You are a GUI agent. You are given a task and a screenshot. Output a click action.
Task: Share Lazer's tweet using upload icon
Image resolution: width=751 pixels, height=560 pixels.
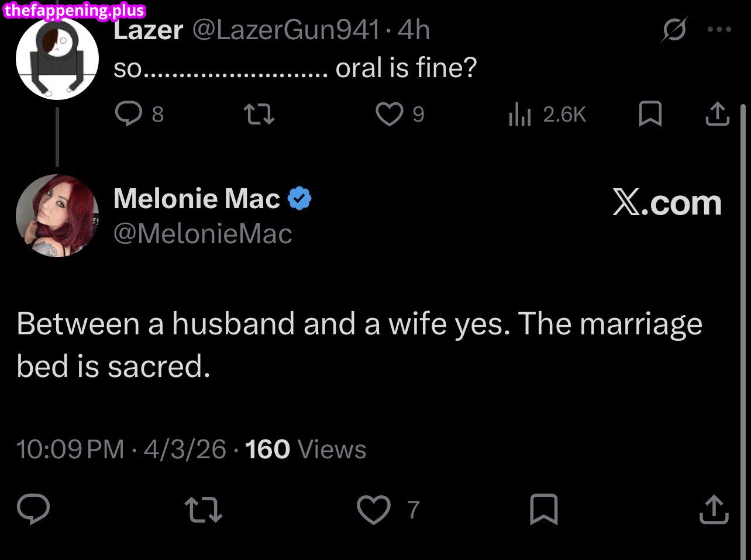pyautogui.click(x=717, y=114)
